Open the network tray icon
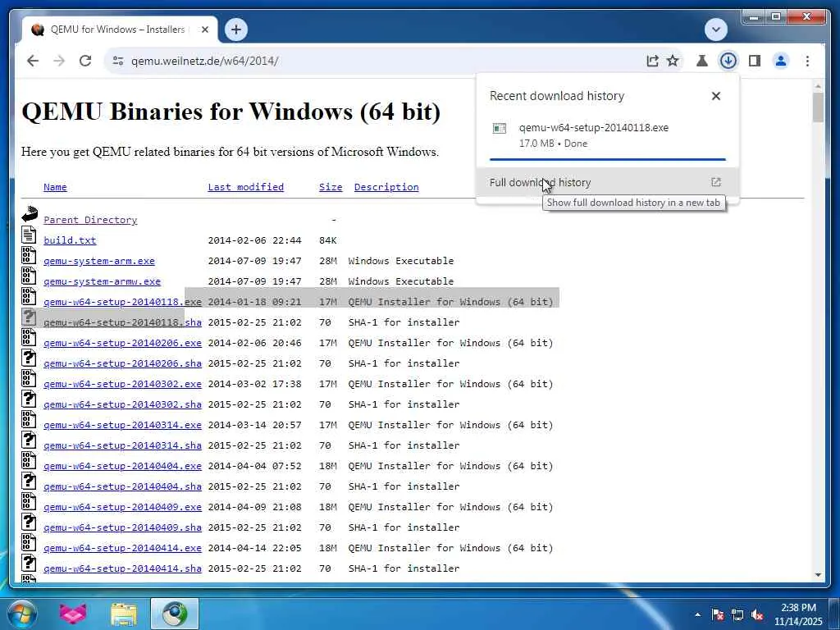The image size is (840, 630). point(737,614)
